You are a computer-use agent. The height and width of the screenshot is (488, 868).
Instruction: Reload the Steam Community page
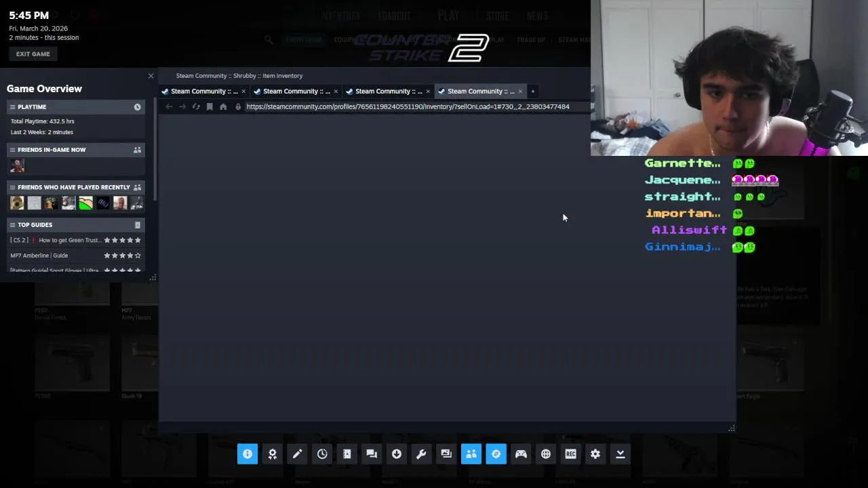click(196, 106)
